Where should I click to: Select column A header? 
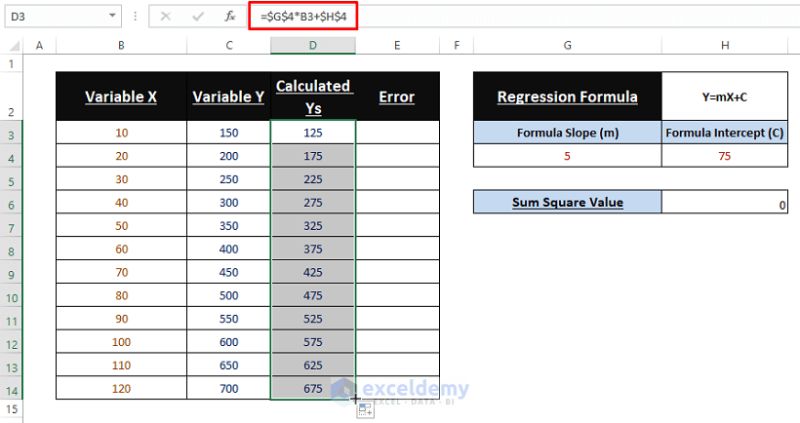click(39, 46)
